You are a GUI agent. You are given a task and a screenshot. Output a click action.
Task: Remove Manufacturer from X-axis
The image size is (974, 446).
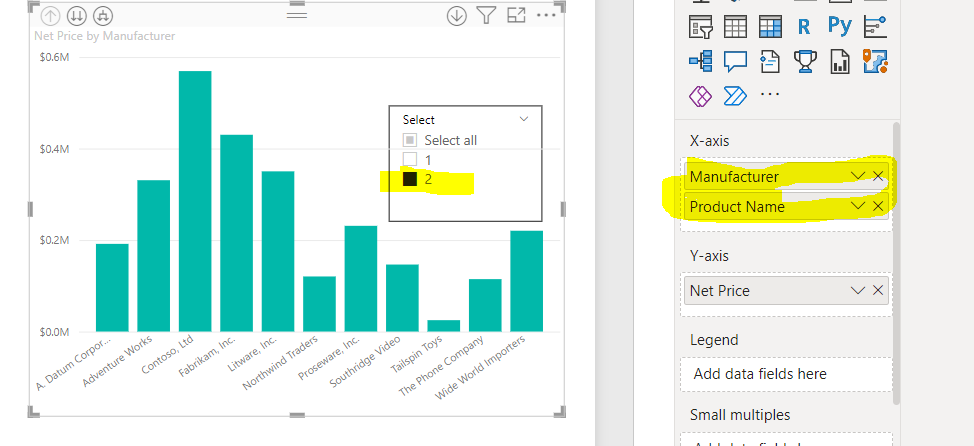[878, 176]
